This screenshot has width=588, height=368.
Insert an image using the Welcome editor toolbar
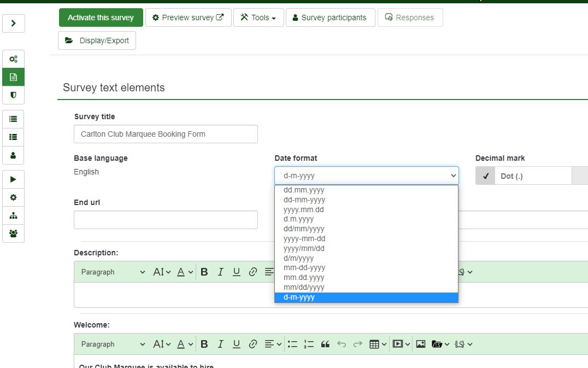click(x=420, y=344)
